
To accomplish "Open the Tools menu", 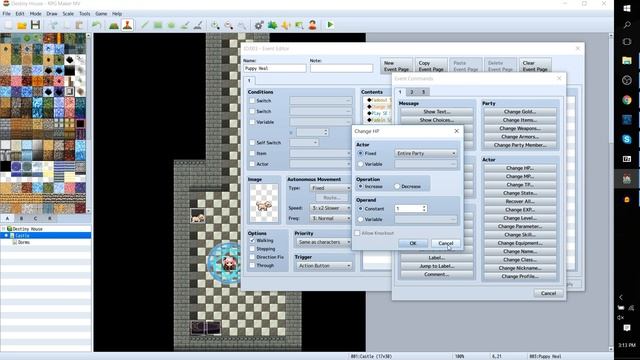I will click(84, 13).
